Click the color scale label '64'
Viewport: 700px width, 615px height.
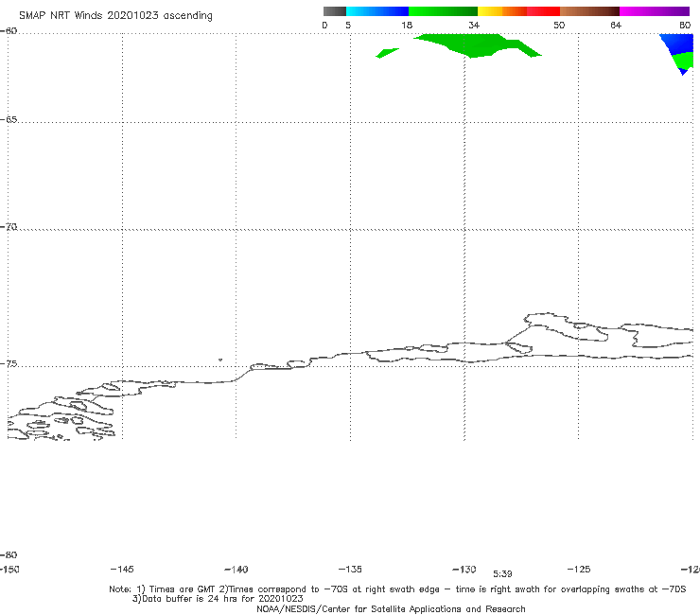coord(616,25)
